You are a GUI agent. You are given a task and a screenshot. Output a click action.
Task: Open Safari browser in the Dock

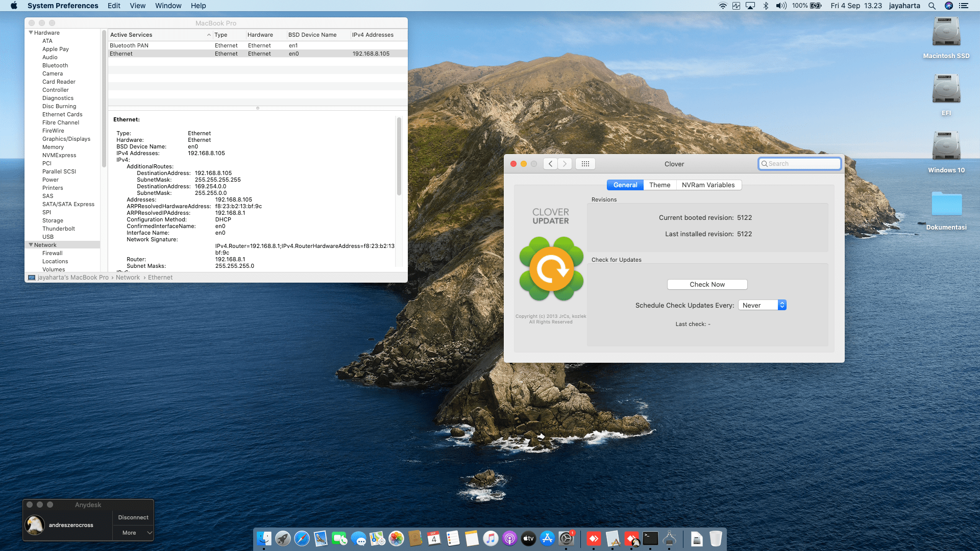pos(302,538)
